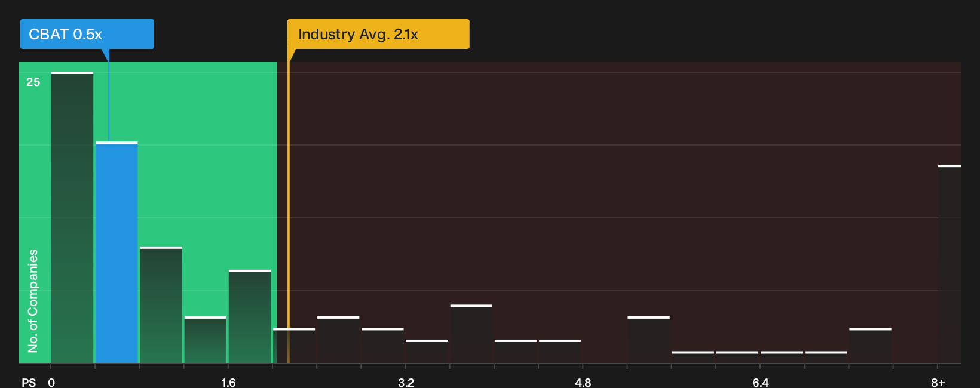980x388 pixels.
Task: Select the tallest bar reaching 25 companies
Action: click(72, 217)
